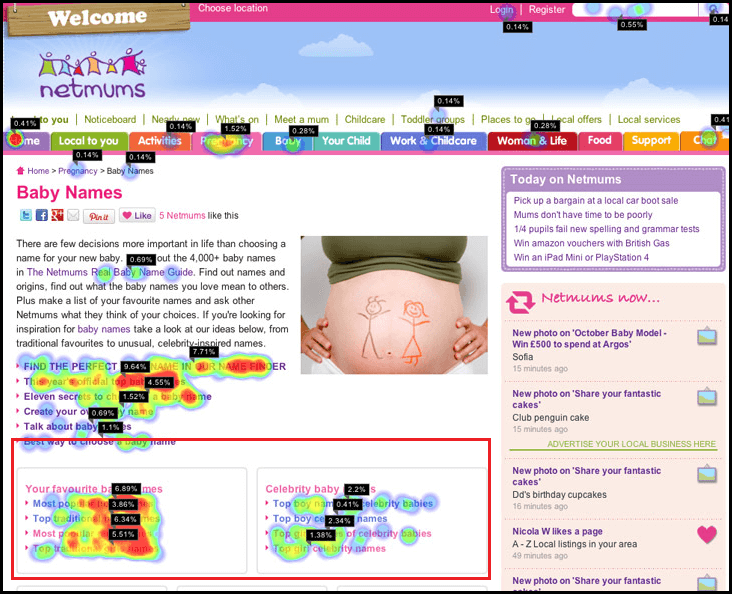Image resolution: width=732 pixels, height=594 pixels.
Task: Click the Meet a mum link
Action: tap(302, 120)
